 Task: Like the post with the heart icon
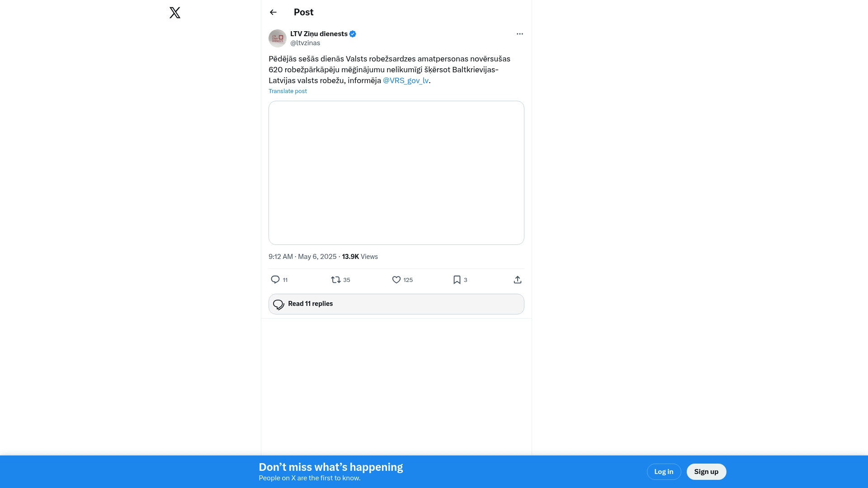[x=396, y=280]
